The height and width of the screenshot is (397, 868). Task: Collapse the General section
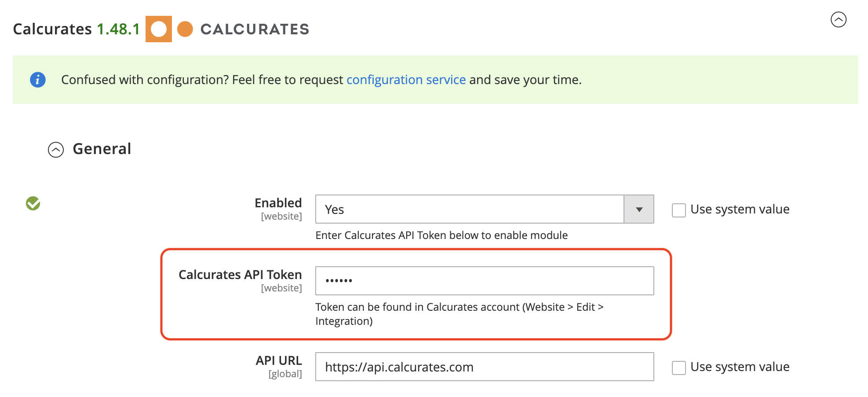pos(56,150)
